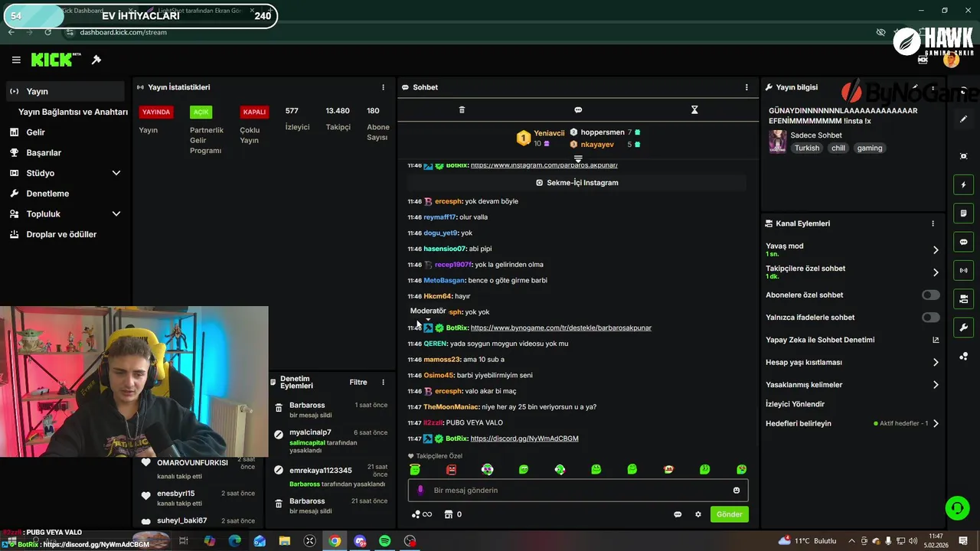
Task: Open the emoji picker in message box
Action: (737, 491)
